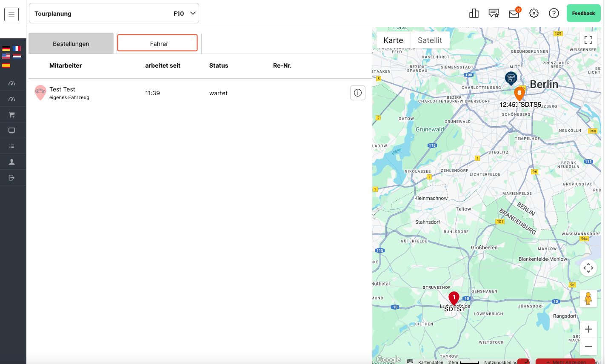Open the list sidebar item

(12, 146)
